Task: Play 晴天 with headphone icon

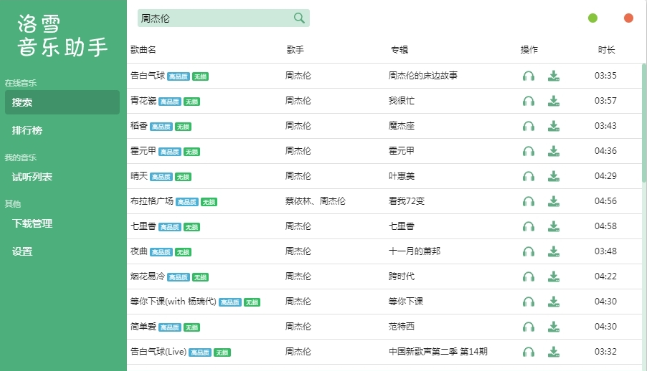Action: pyautogui.click(x=529, y=176)
